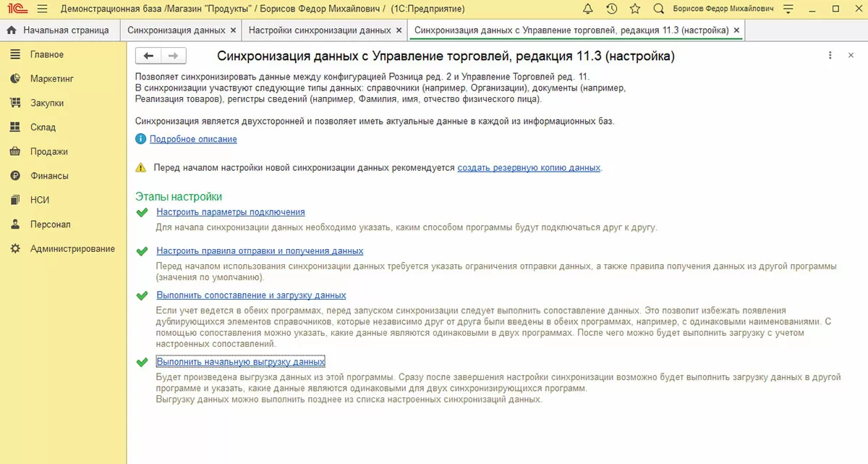Click green checkmark beside Настроить параметры подключения
This screenshot has height=464, width=868.
(141, 212)
